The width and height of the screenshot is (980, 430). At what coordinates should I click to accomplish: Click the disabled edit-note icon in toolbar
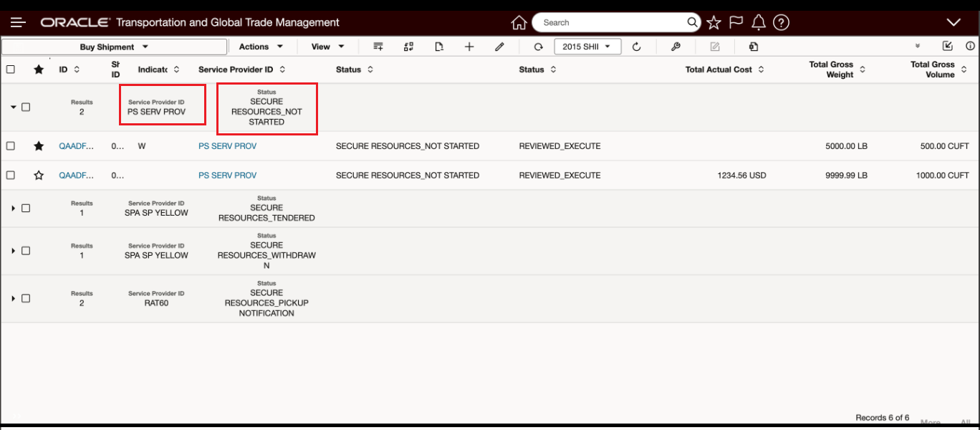714,47
